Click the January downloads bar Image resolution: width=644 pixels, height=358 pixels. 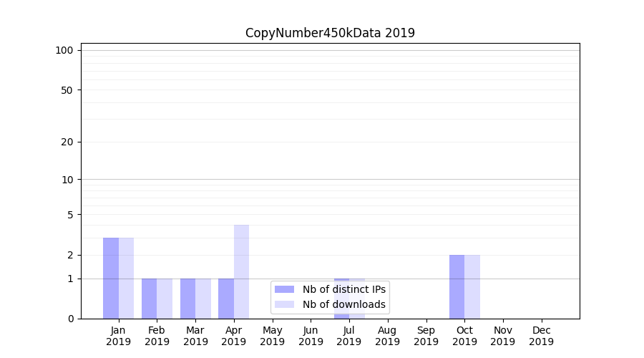pyautogui.click(x=126, y=278)
